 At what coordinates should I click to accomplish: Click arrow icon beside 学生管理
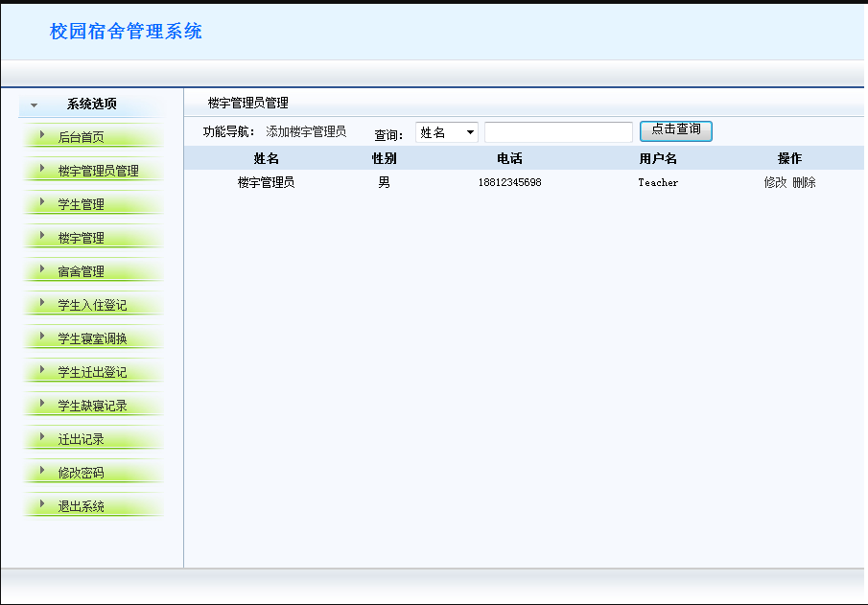pos(42,203)
